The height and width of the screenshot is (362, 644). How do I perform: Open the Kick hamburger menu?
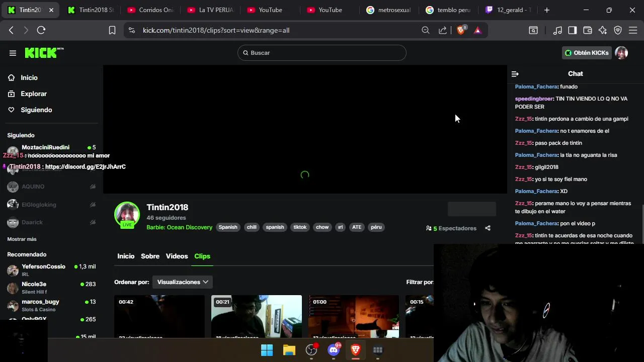pos(13,53)
